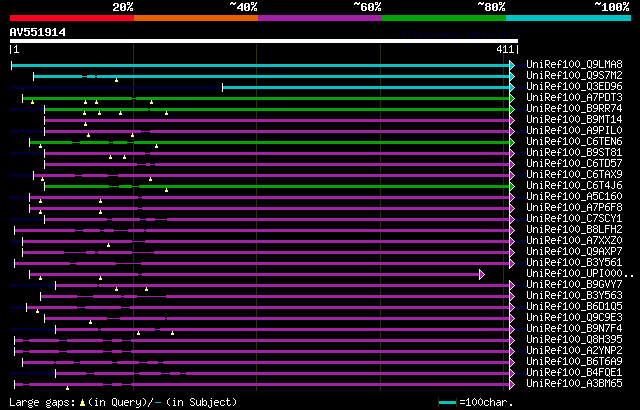Select the UniRef100_C6TD57 label
640x410 pixels.
574,164
